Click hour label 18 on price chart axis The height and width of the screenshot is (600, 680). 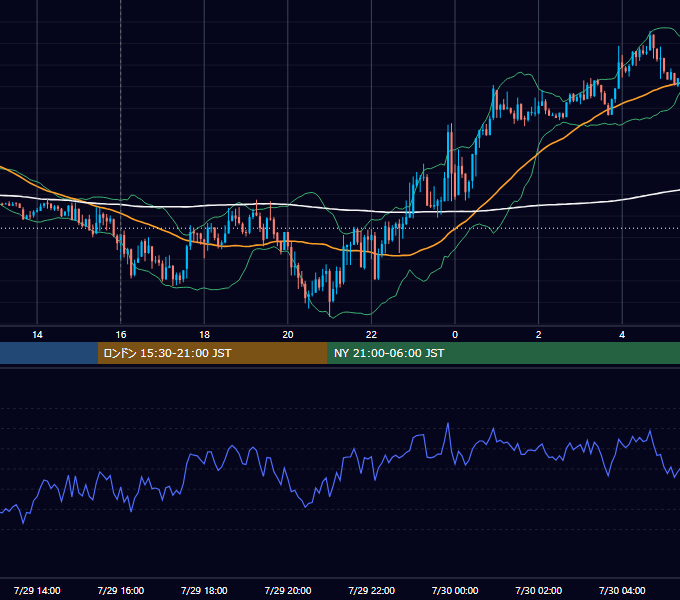pyautogui.click(x=204, y=335)
